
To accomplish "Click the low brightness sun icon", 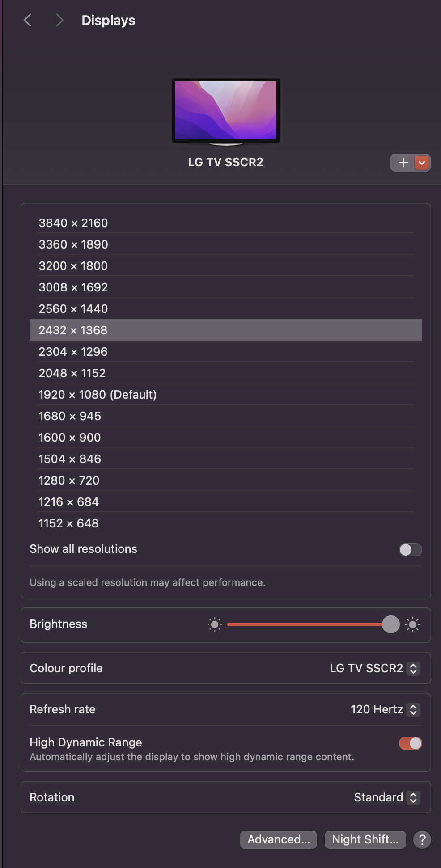I will click(215, 624).
